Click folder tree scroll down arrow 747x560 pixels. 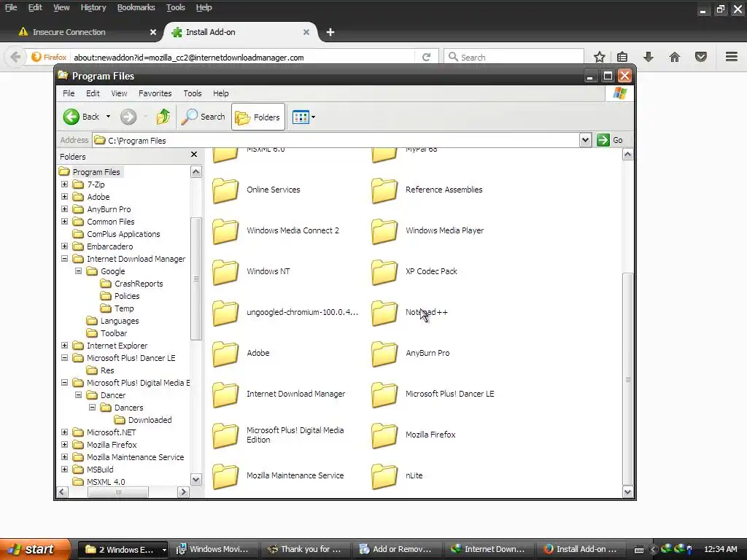(x=196, y=480)
